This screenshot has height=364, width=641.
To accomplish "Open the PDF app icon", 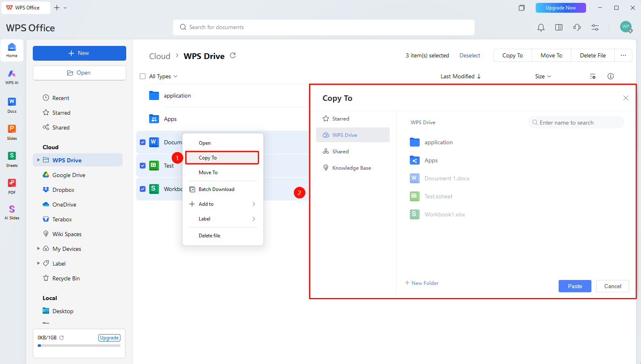I will click(x=12, y=186).
